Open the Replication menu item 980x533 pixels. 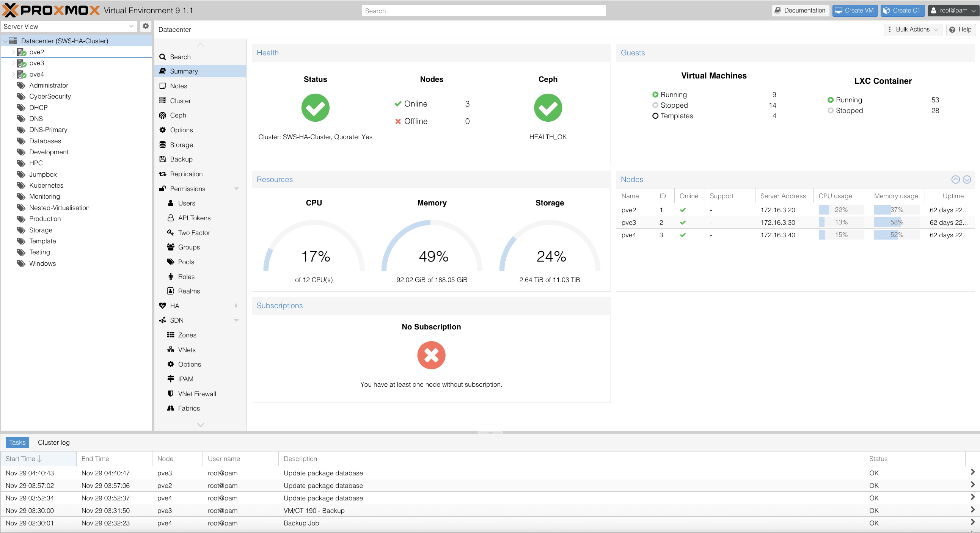coord(186,174)
